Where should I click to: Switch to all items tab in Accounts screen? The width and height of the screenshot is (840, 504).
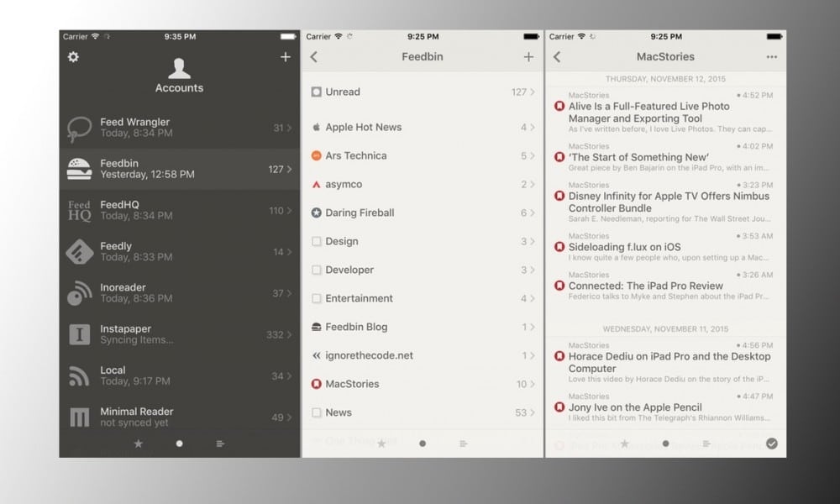(x=220, y=444)
